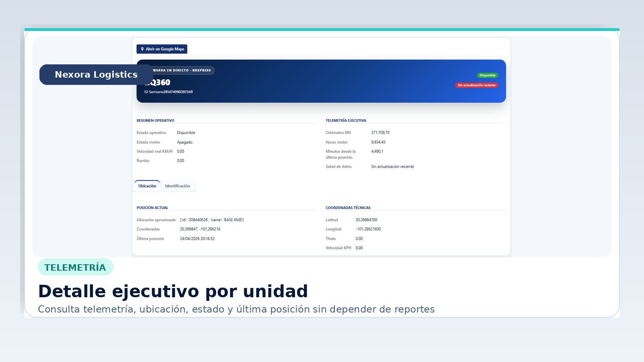Click the 'Detalle ejecutivo por unidad' title
Viewport: 644px width, 362px height.
pyautogui.click(x=173, y=291)
